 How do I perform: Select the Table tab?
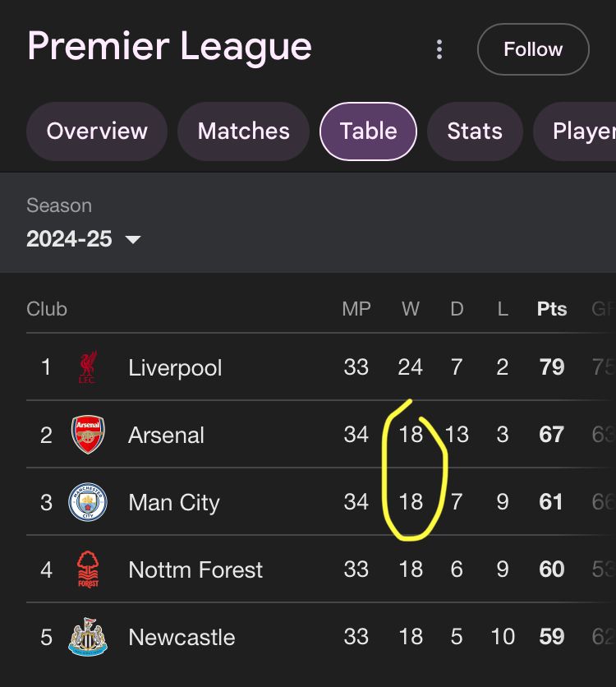pyautogui.click(x=368, y=131)
